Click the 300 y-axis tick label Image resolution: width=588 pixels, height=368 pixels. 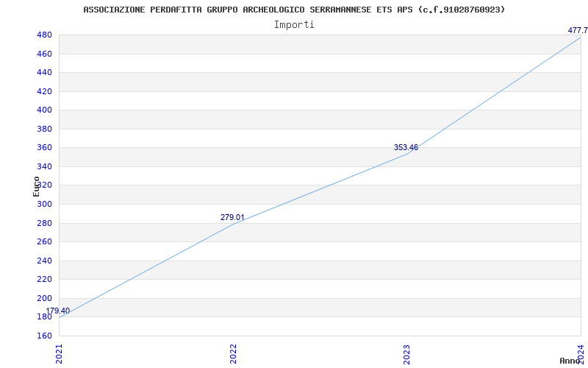point(44,205)
